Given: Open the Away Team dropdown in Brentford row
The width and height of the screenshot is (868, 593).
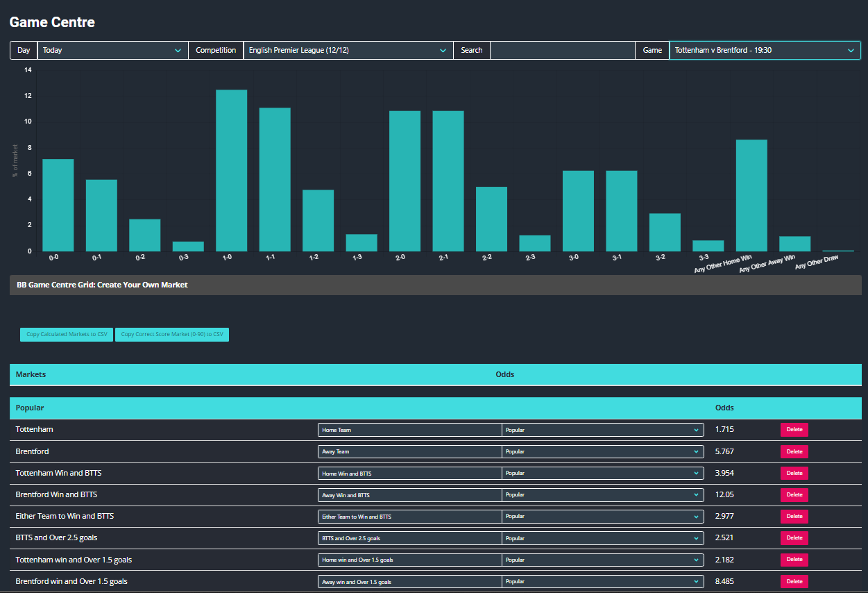Looking at the screenshot, I should pyautogui.click(x=409, y=451).
